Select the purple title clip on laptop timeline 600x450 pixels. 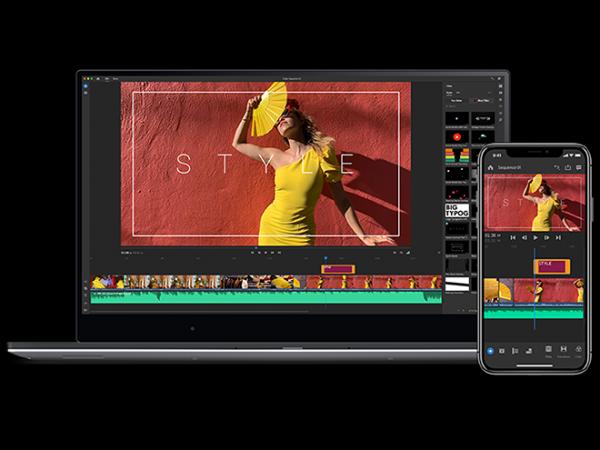click(x=339, y=269)
